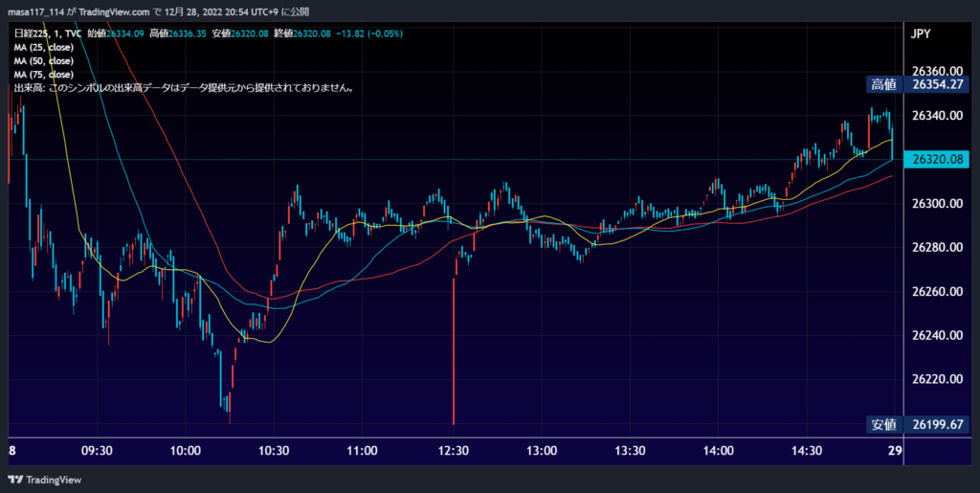Click the long red candle at 12:30
The width and height of the screenshot is (980, 493).
tap(453, 351)
